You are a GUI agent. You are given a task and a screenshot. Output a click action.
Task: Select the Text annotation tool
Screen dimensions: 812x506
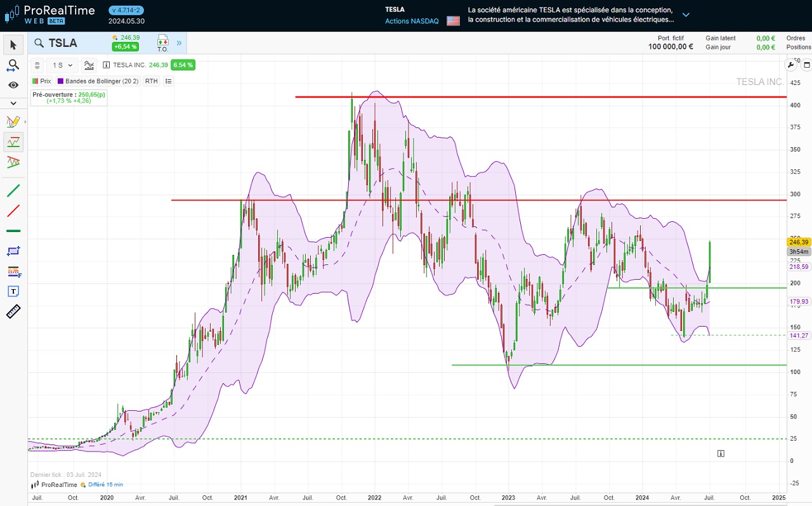(13, 291)
